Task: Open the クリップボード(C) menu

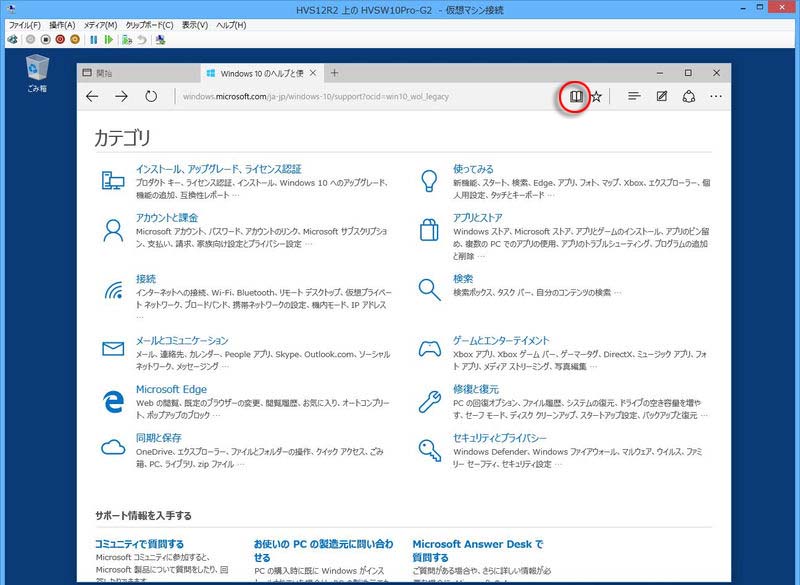Action: tap(149, 24)
